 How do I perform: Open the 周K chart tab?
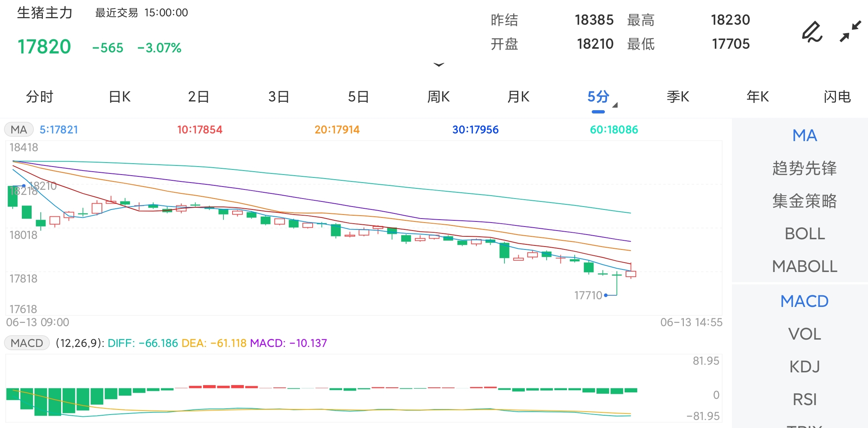click(439, 97)
